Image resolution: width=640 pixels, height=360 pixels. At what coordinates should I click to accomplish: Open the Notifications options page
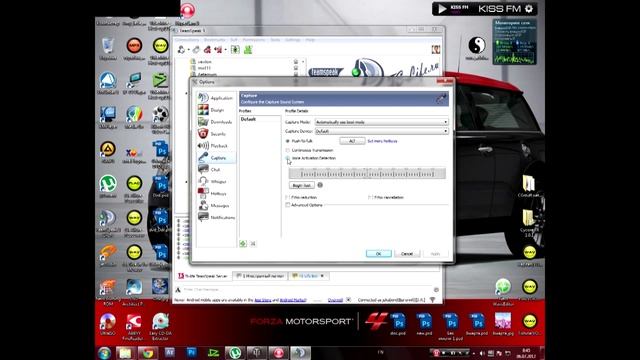(x=216, y=217)
